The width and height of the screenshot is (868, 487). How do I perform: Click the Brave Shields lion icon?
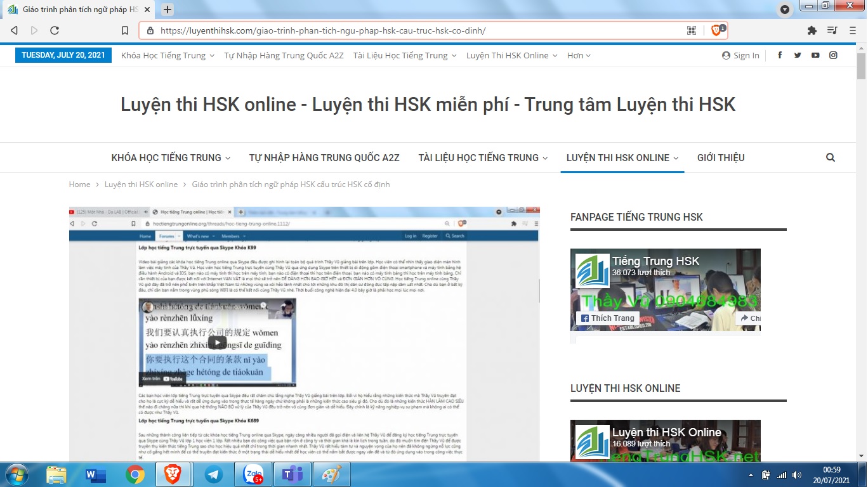[716, 30]
